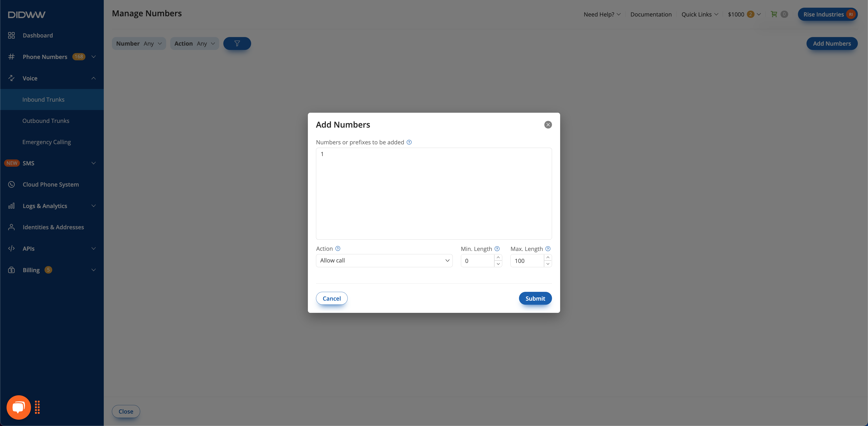Collapse the Voice menu

tap(94, 78)
